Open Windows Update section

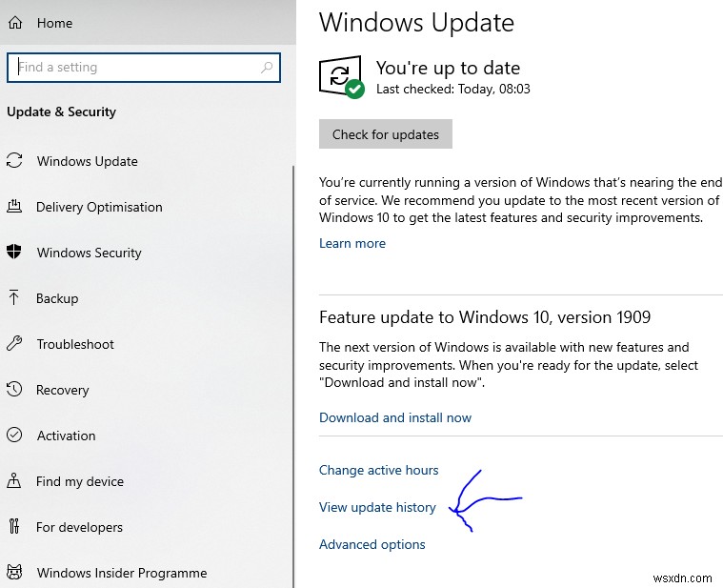[x=87, y=161]
